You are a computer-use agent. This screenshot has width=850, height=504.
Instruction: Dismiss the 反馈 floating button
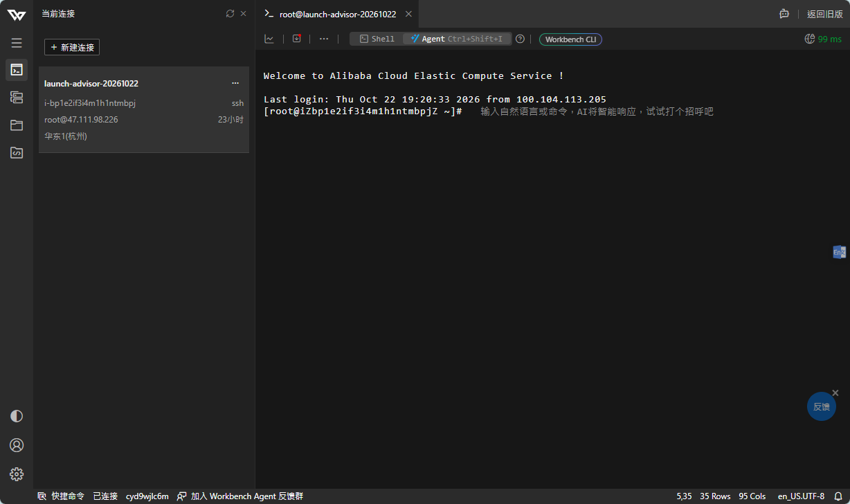tap(835, 393)
